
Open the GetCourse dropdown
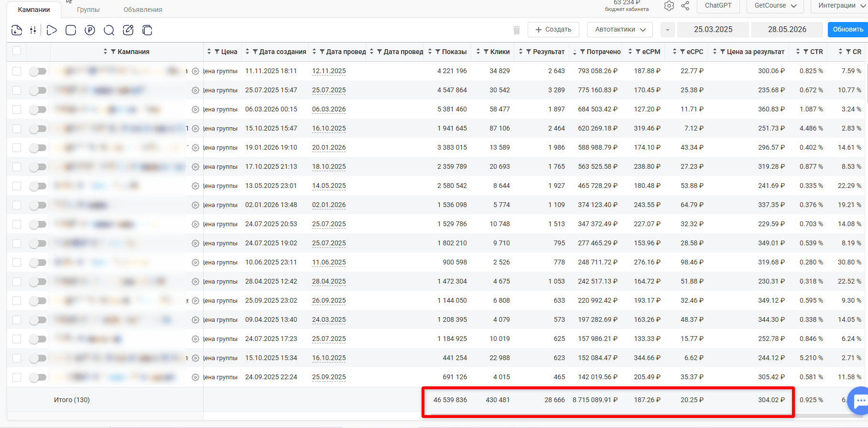click(x=775, y=5)
